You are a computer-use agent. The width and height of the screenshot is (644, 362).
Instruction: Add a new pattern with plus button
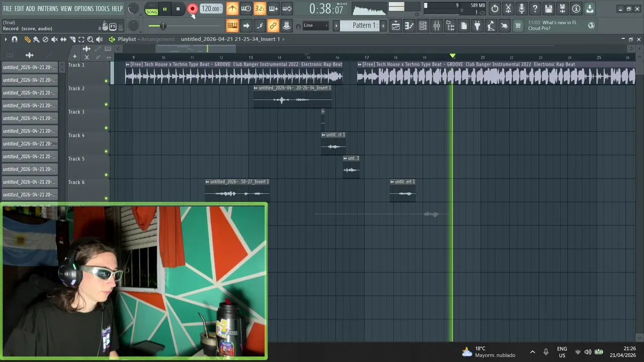pos(383,26)
